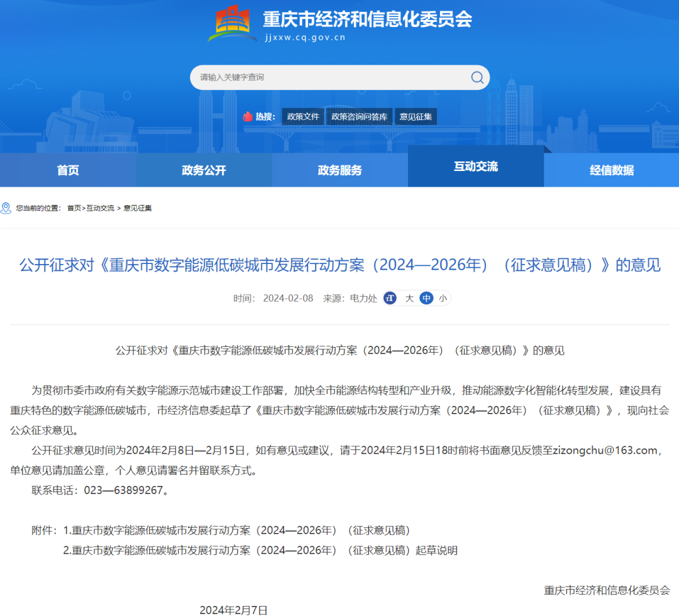Focus the keyword search input field

pyautogui.click(x=327, y=77)
